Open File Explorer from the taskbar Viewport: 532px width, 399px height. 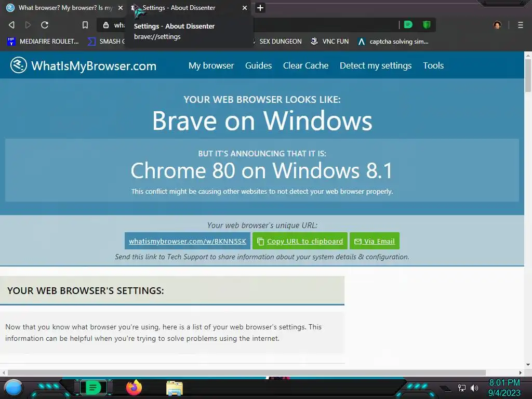pyautogui.click(x=175, y=388)
